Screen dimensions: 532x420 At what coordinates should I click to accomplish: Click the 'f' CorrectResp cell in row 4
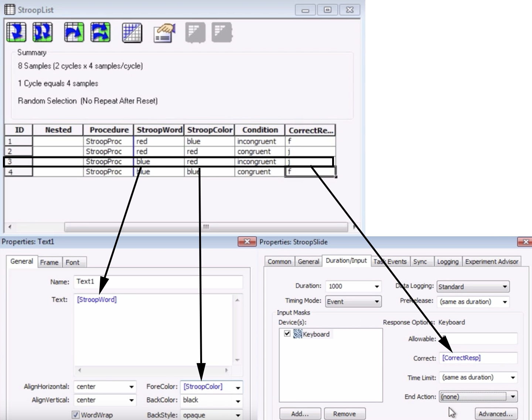tap(310, 172)
